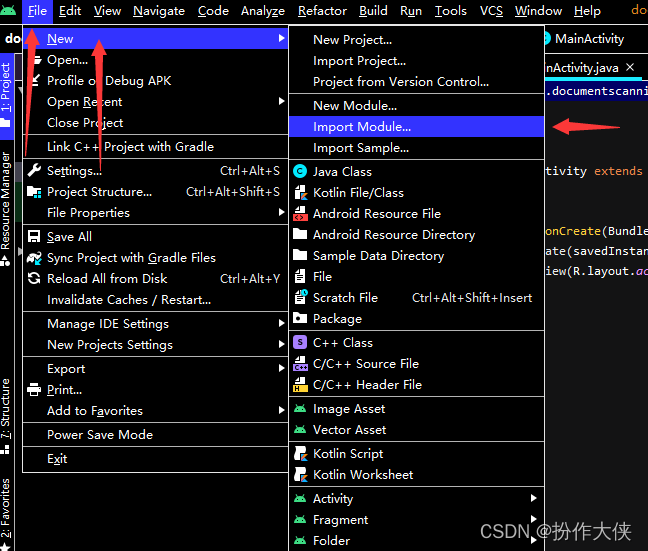The image size is (648, 551).
Task: Click Import Sample... entry
Action: coord(416,148)
